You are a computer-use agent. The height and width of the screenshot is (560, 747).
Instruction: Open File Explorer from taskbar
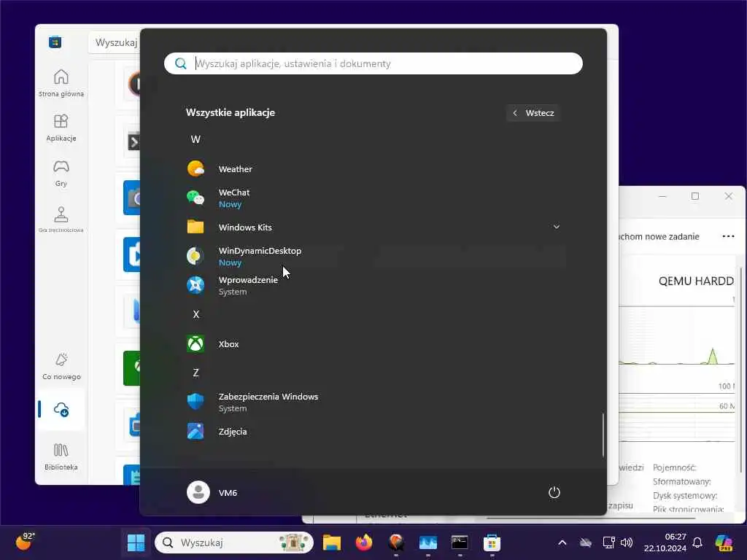(x=332, y=542)
